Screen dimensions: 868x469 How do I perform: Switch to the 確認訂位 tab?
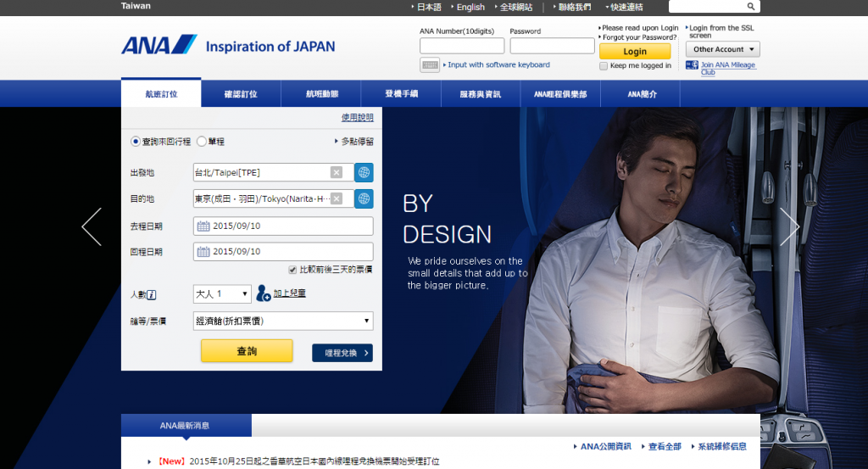[241, 93]
